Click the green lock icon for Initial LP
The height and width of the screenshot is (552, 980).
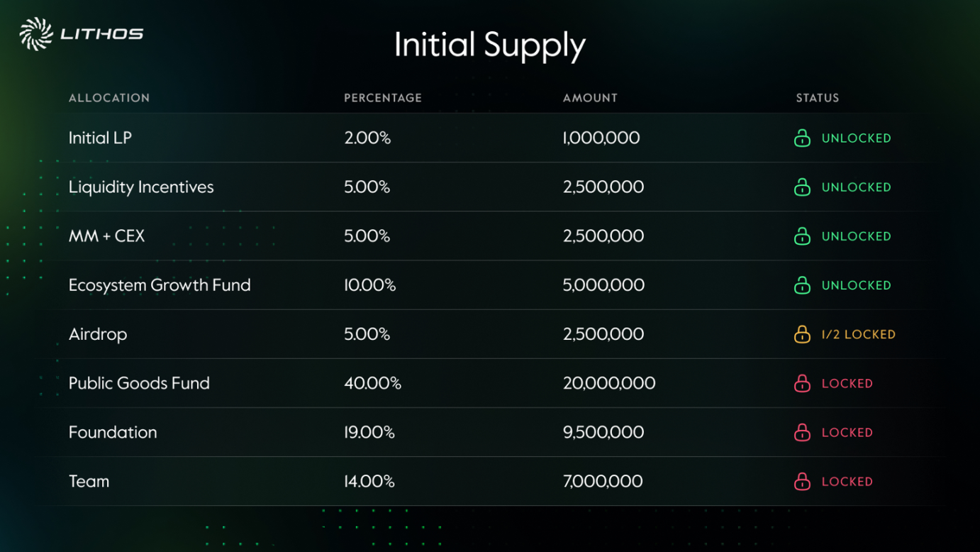[x=802, y=138]
